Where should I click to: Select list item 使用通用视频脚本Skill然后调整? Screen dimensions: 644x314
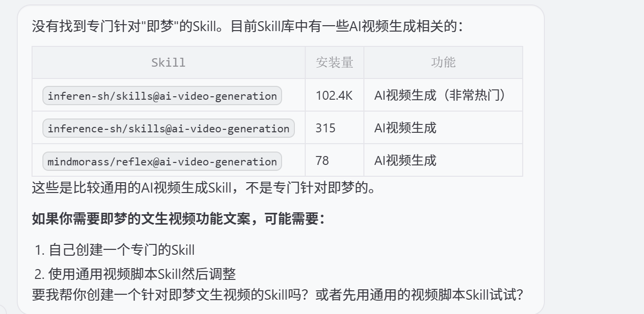142,273
